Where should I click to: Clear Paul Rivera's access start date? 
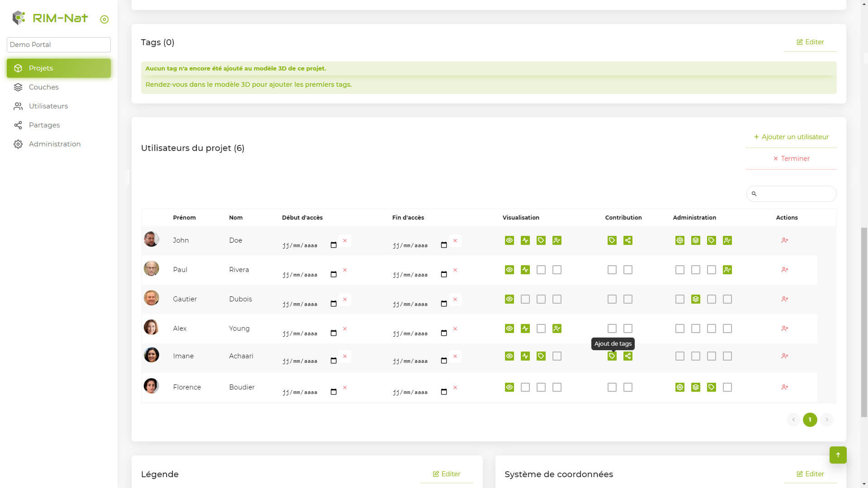[x=345, y=270]
